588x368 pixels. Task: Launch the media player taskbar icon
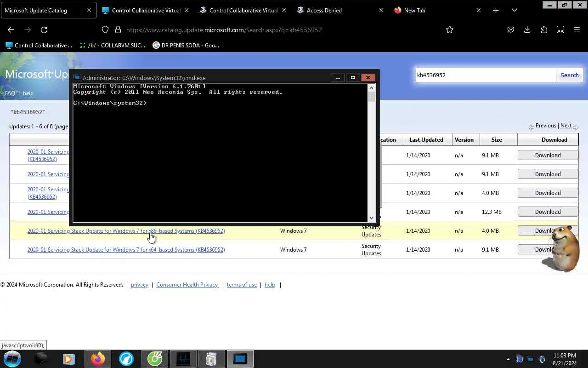[69, 359]
